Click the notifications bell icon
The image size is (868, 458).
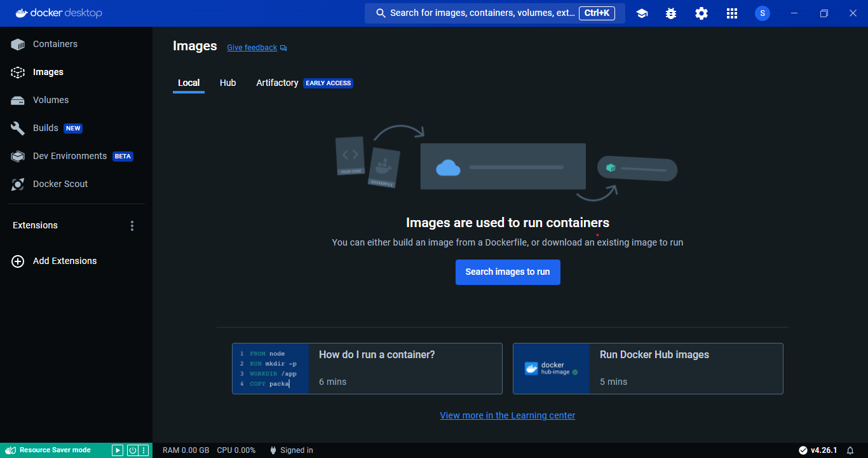click(850, 450)
